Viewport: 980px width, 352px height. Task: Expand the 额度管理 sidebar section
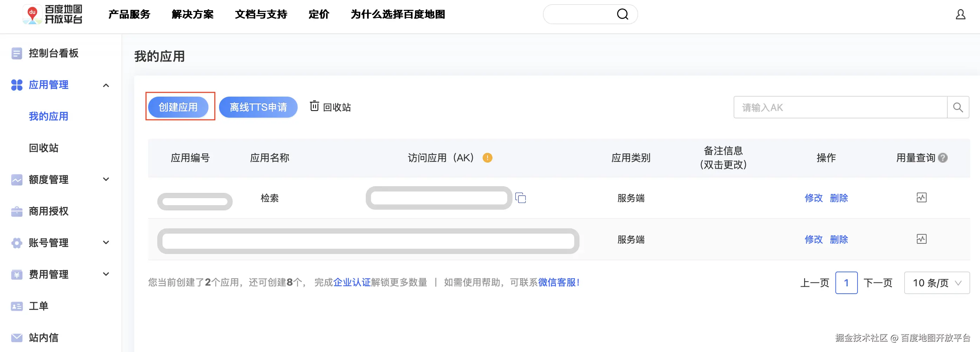[106, 180]
